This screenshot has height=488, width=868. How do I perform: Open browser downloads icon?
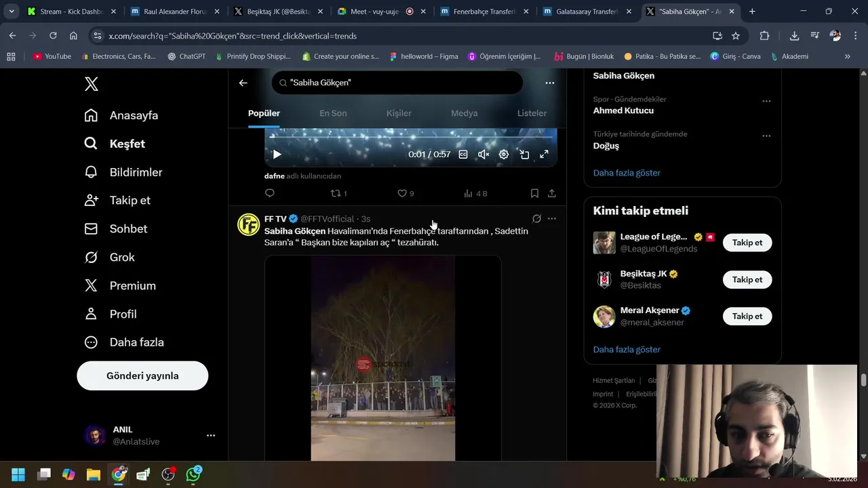pos(794,36)
